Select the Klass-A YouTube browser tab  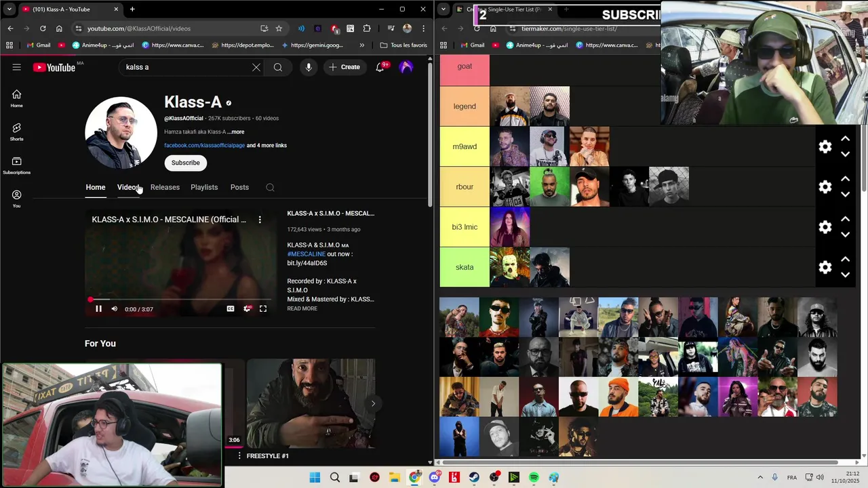pos(70,9)
